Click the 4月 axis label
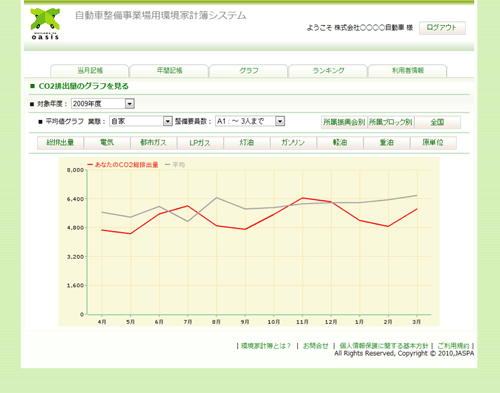 pyautogui.click(x=102, y=322)
